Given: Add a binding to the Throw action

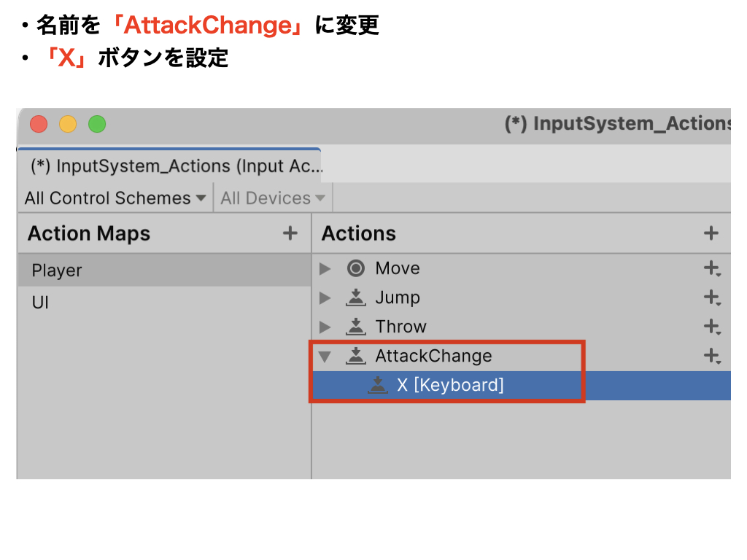Looking at the screenshot, I should 712,327.
